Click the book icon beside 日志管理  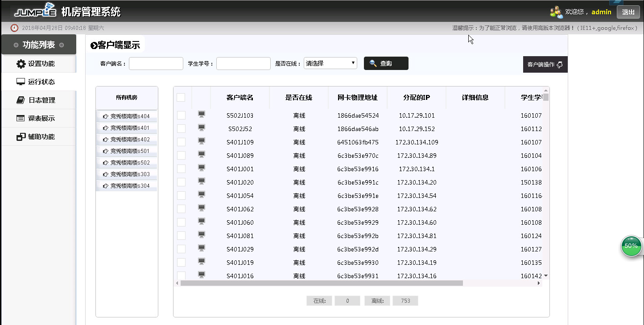point(21,100)
